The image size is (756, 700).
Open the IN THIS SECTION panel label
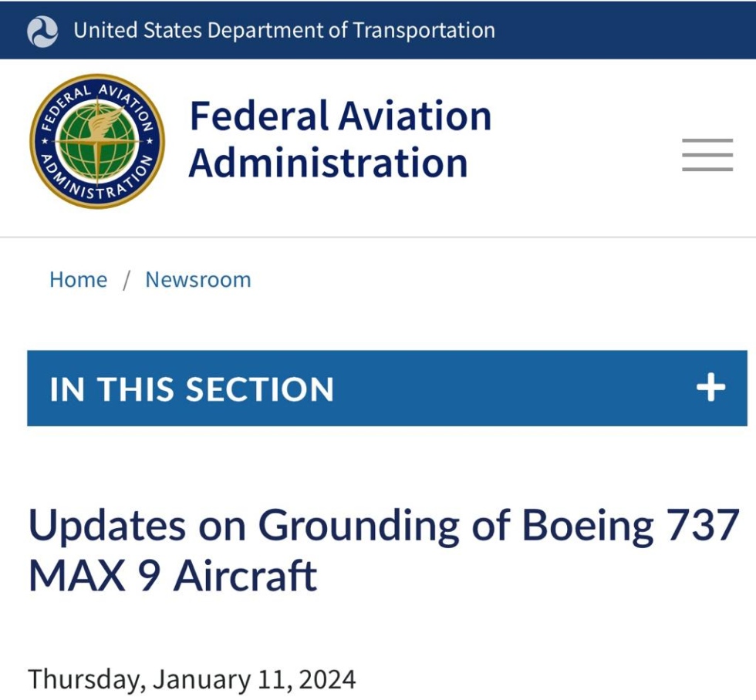click(192, 389)
